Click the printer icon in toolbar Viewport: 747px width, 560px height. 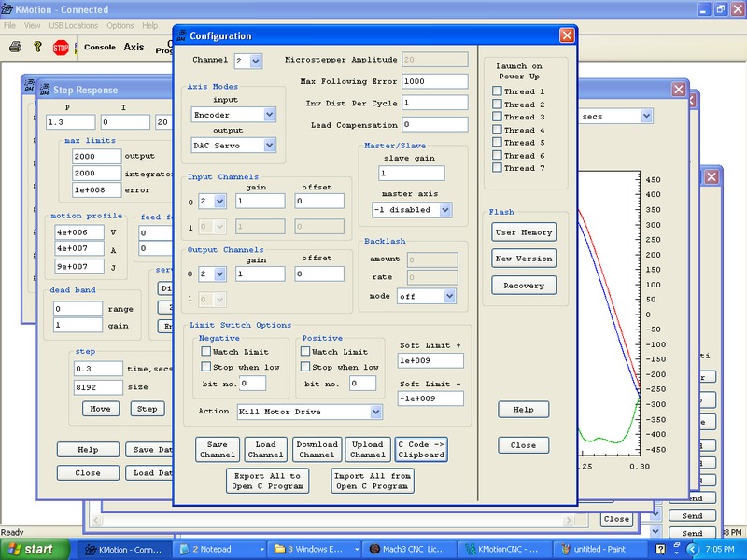[x=15, y=47]
